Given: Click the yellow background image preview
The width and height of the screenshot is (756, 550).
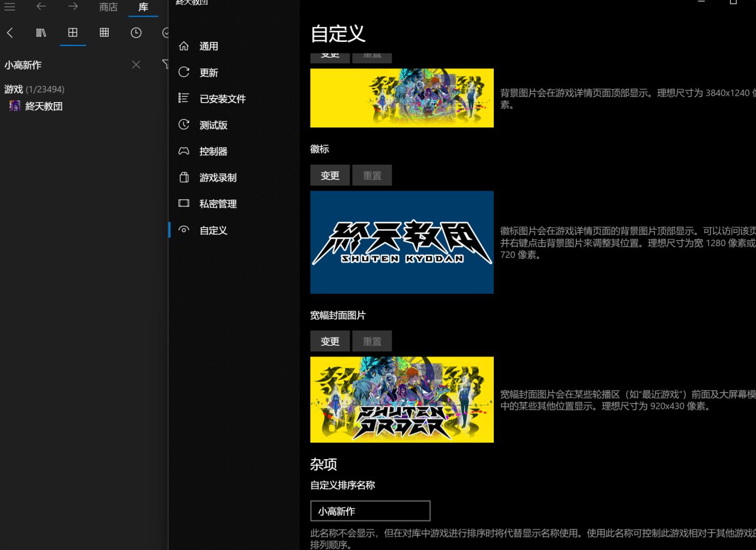Looking at the screenshot, I should (x=402, y=98).
